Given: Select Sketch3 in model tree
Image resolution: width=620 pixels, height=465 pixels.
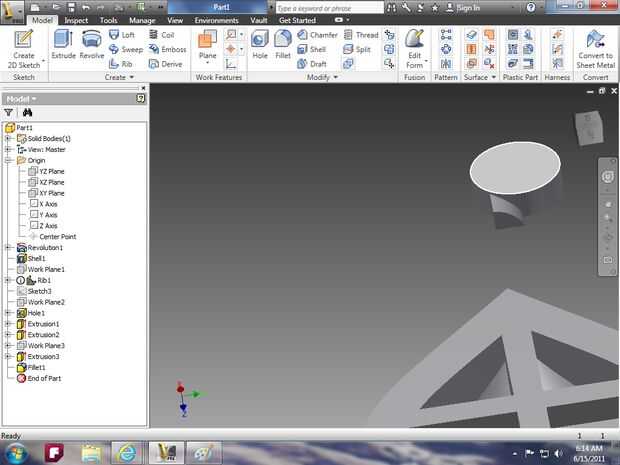Looking at the screenshot, I should [x=34, y=291].
